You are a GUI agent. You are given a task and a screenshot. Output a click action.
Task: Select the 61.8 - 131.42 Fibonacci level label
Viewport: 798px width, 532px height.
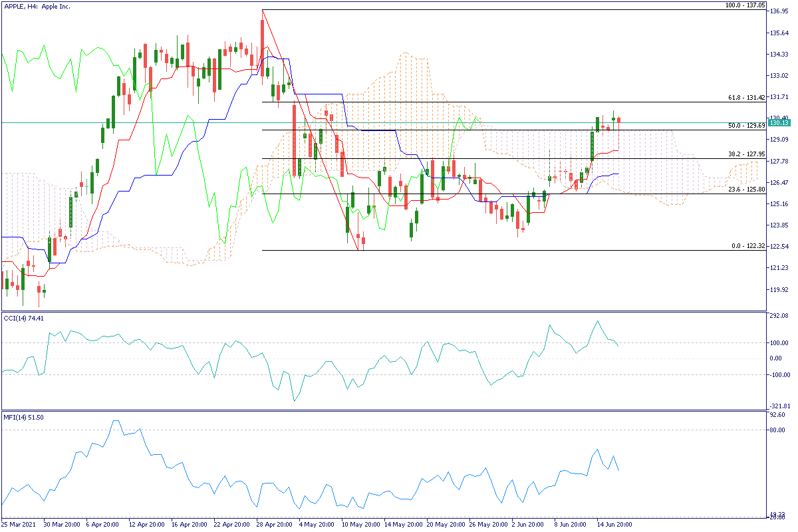click(x=745, y=98)
